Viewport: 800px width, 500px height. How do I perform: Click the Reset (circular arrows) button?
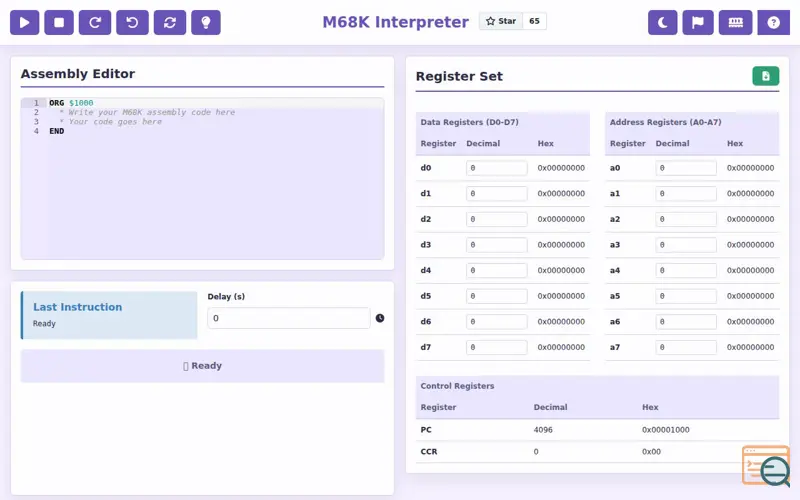[x=170, y=22]
